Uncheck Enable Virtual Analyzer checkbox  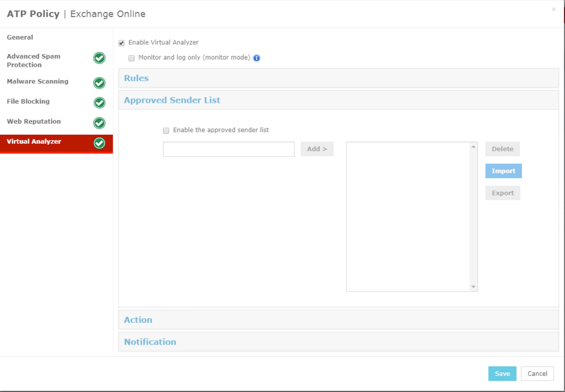(x=122, y=43)
